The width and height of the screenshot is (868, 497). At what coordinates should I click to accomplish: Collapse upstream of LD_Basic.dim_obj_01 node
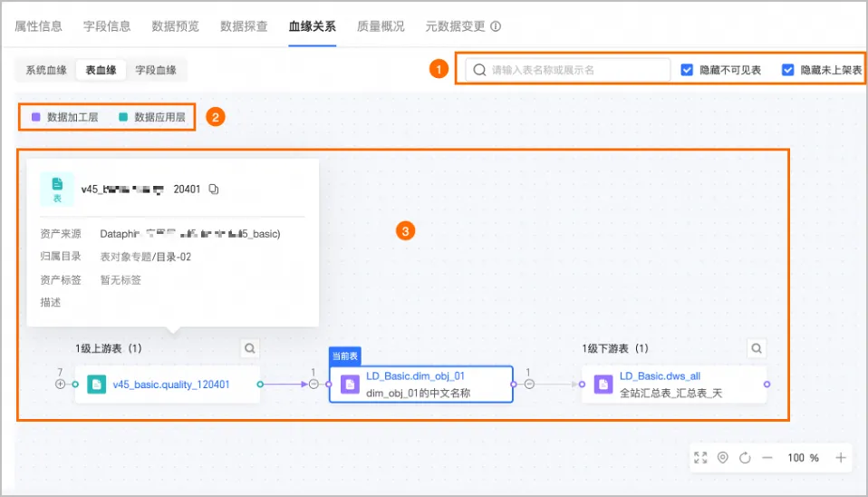coord(313,384)
